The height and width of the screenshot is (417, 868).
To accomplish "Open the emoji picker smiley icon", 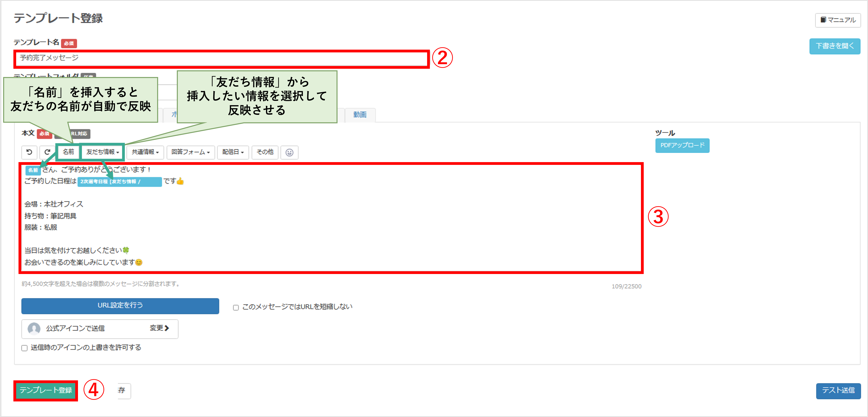I will tap(289, 152).
